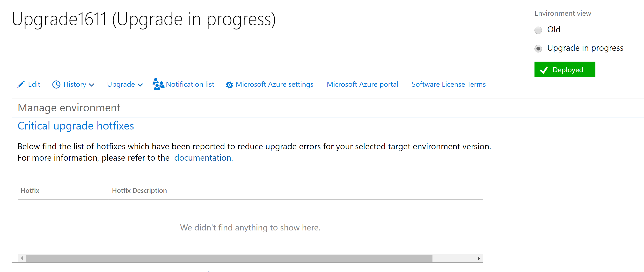Screen dimensions: 644x272
Task: Open the documentation link
Action: click(204, 158)
